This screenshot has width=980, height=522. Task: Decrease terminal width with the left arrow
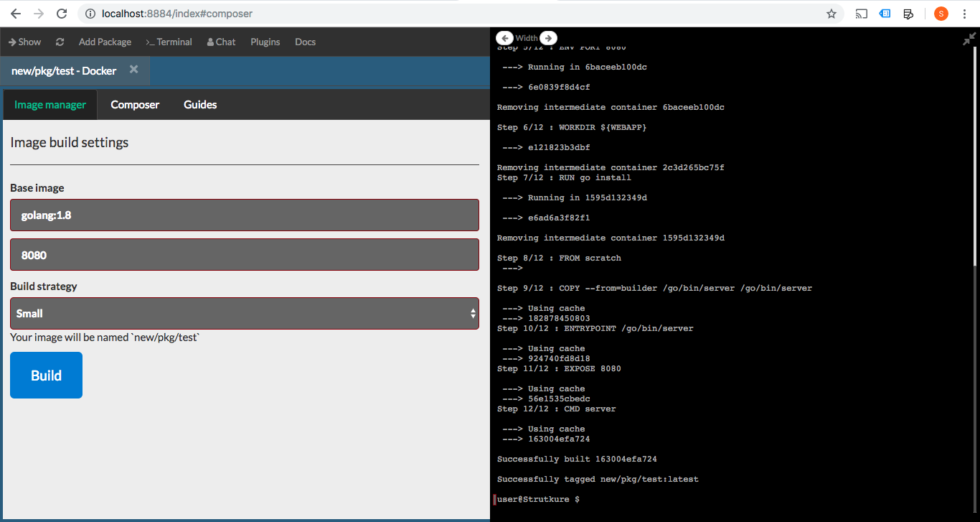pos(504,38)
